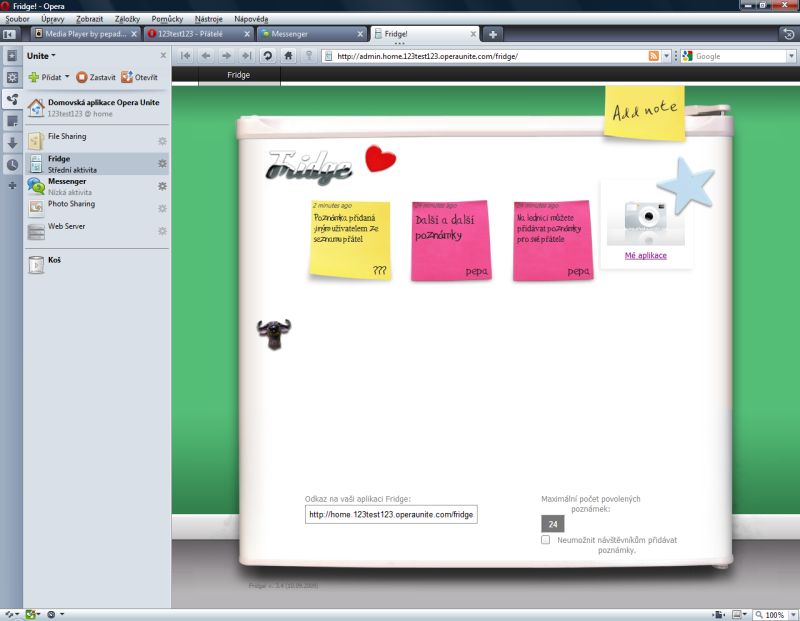Open the Přidat dropdown arrow

point(67,77)
